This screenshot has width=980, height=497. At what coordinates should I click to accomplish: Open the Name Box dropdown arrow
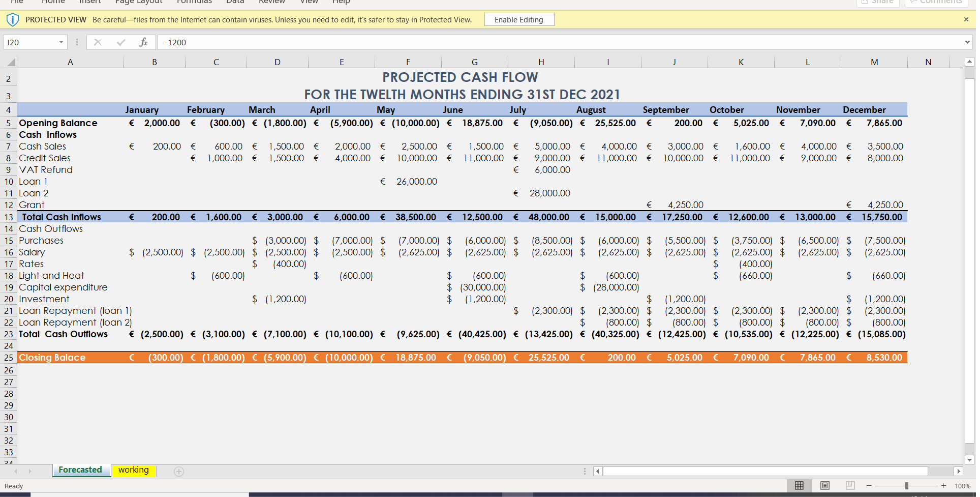click(x=61, y=42)
